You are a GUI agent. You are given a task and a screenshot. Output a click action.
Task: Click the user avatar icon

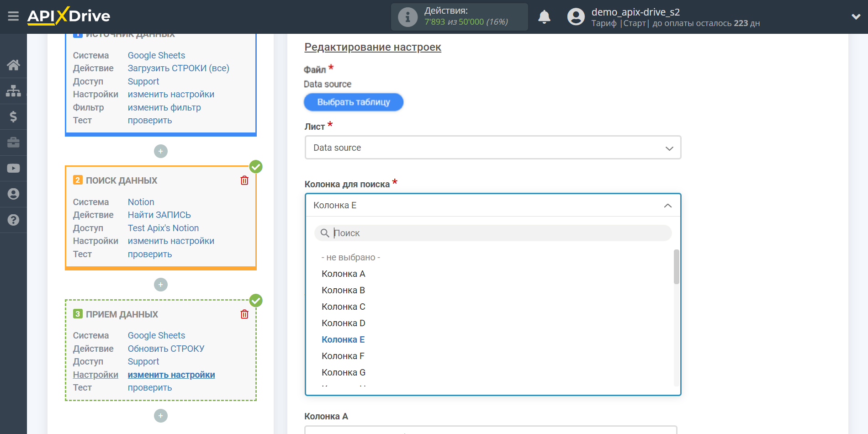point(576,17)
